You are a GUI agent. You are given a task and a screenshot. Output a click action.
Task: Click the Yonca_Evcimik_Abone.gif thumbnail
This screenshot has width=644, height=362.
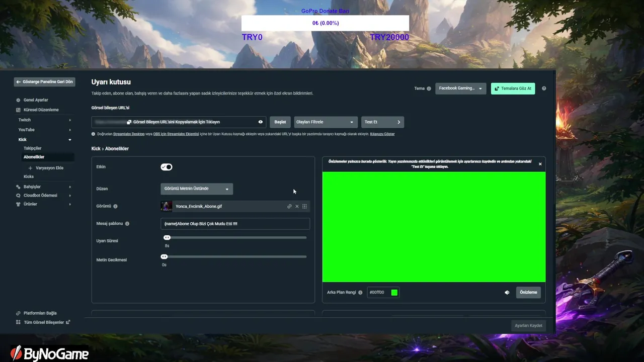click(166, 206)
